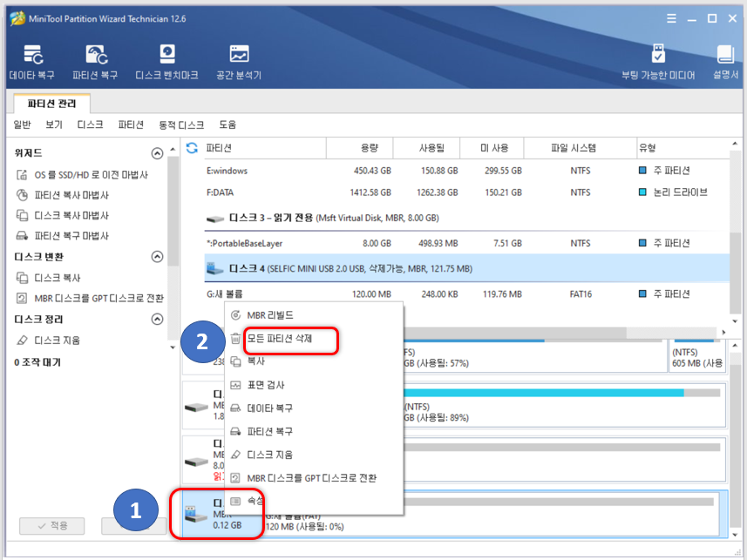The height and width of the screenshot is (560, 747).
Task: Select MBR 리빌드 in context menu
Action: (315, 315)
